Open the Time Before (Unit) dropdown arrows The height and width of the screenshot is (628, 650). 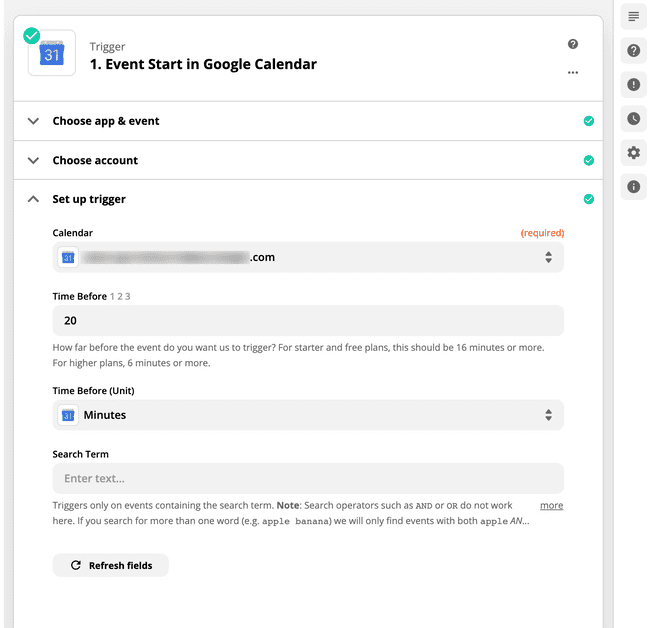pos(548,415)
